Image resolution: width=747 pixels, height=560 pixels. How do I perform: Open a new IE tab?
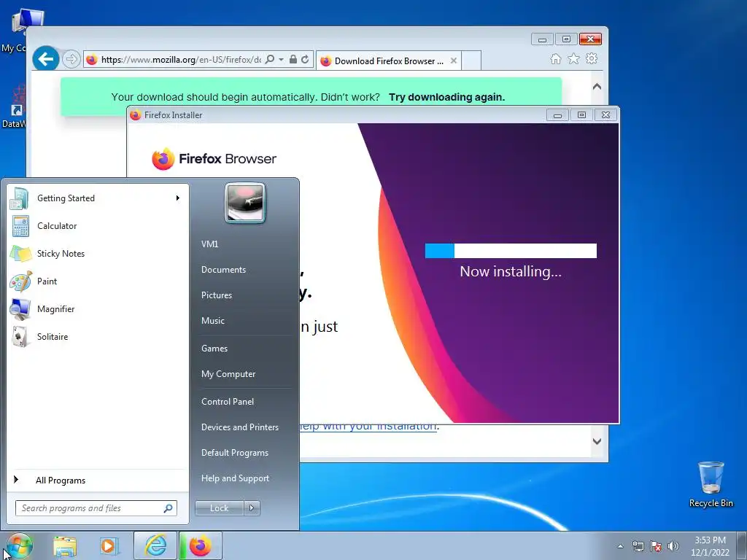click(x=471, y=61)
